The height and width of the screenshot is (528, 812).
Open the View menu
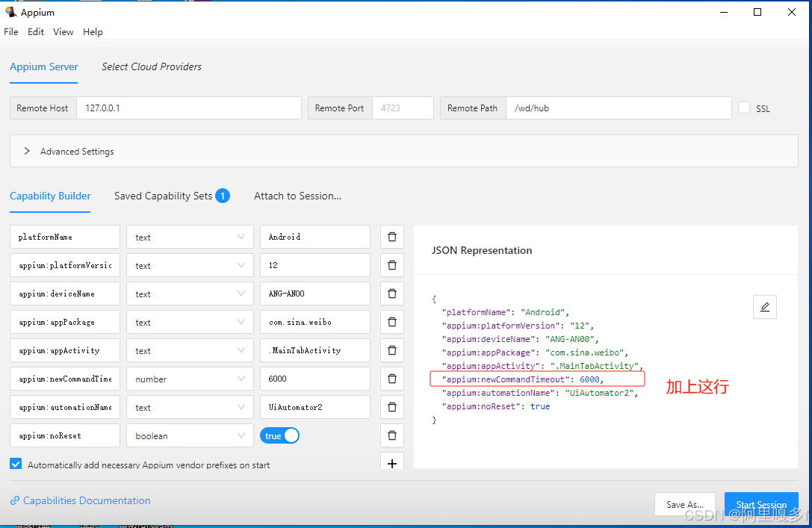click(x=63, y=31)
